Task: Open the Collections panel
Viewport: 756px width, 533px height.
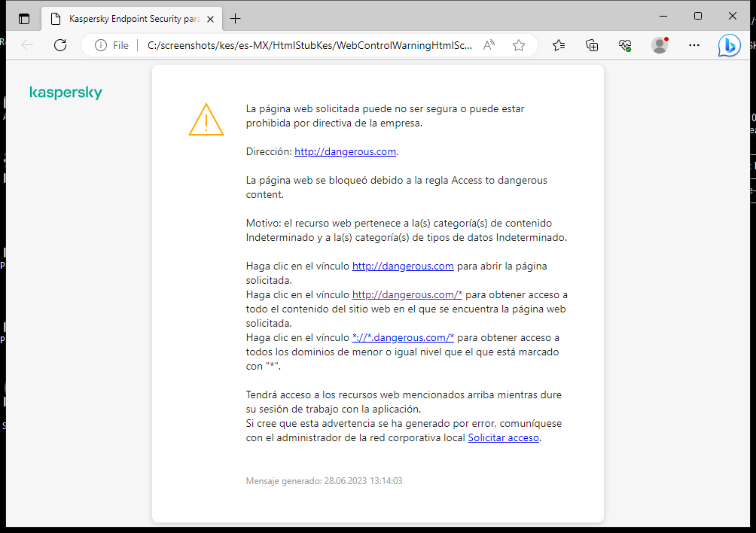Action: point(592,45)
